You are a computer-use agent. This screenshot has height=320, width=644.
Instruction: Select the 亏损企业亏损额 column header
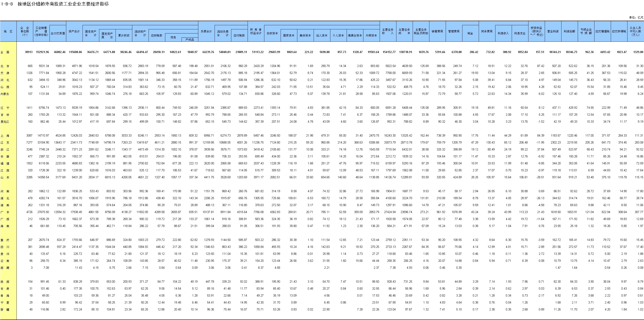pyautogui.click(x=586, y=31)
